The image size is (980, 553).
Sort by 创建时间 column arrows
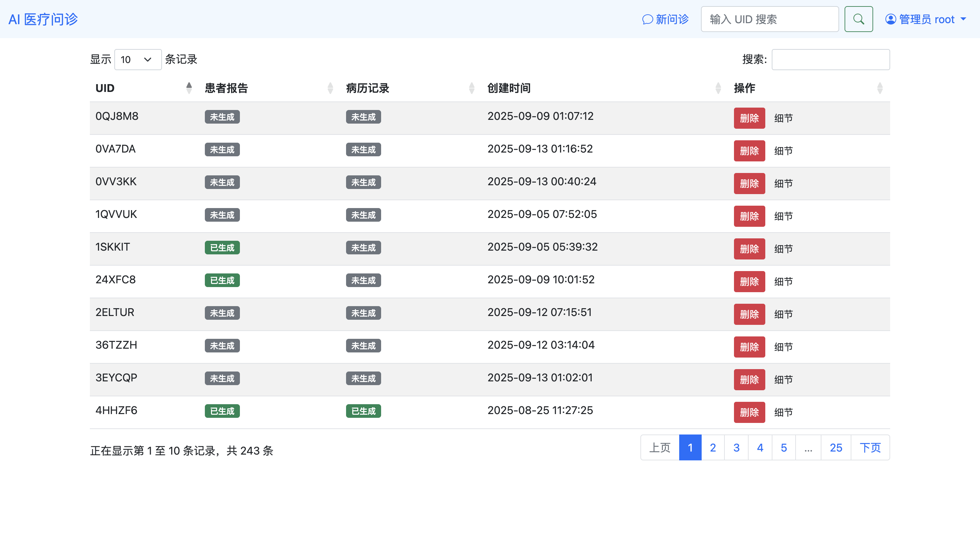point(718,88)
